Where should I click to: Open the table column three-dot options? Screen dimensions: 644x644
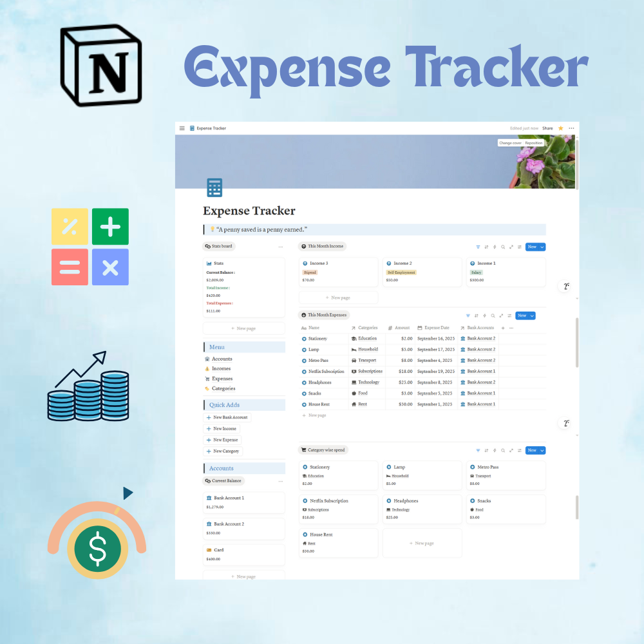[511, 328]
